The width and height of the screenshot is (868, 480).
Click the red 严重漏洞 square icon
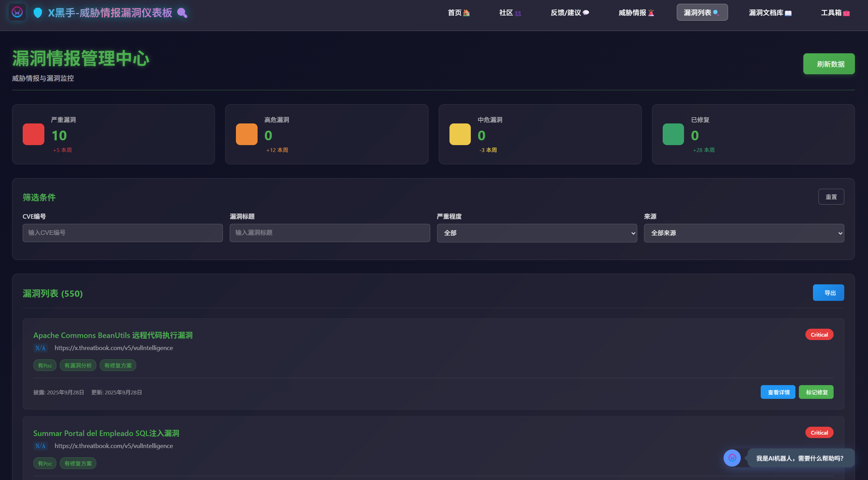[x=33, y=134]
